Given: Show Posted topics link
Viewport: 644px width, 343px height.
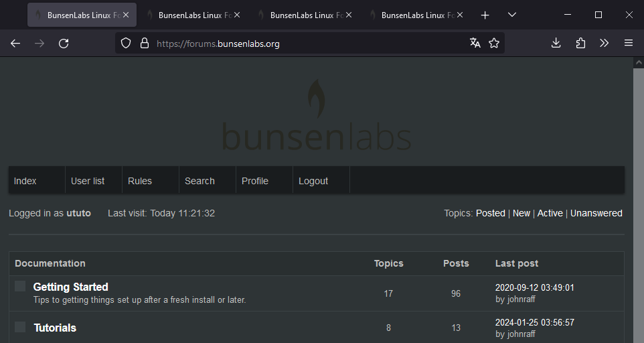Looking at the screenshot, I should (491, 213).
